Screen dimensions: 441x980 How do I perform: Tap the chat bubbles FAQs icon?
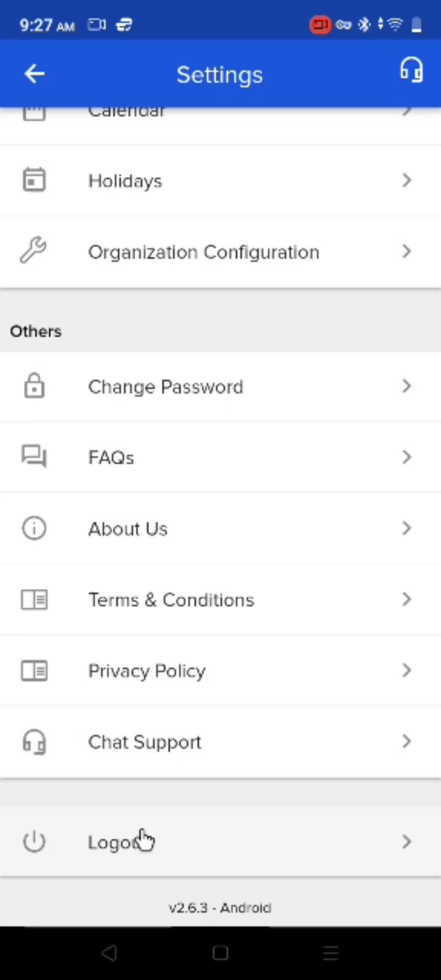pos(34,456)
